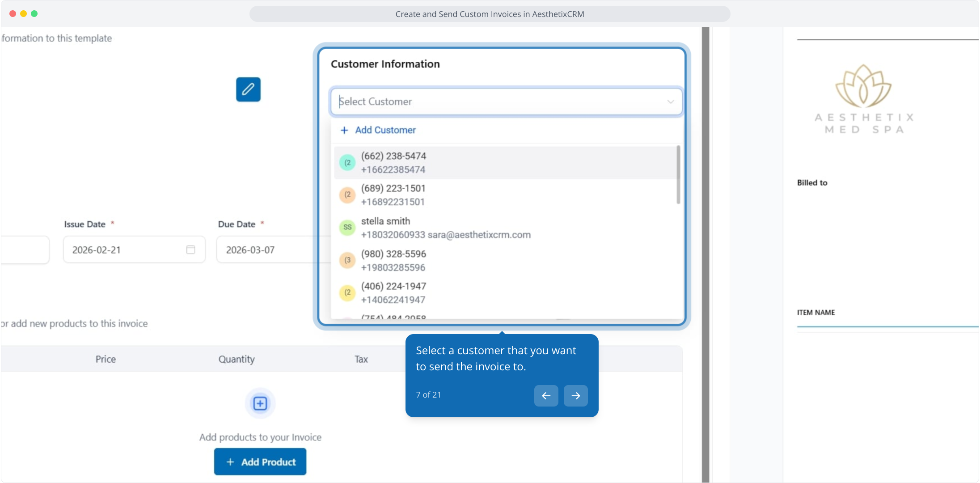Click the Aesthetix Med Spa lotus logo
Viewport: 980px width, 483px height.
click(863, 86)
